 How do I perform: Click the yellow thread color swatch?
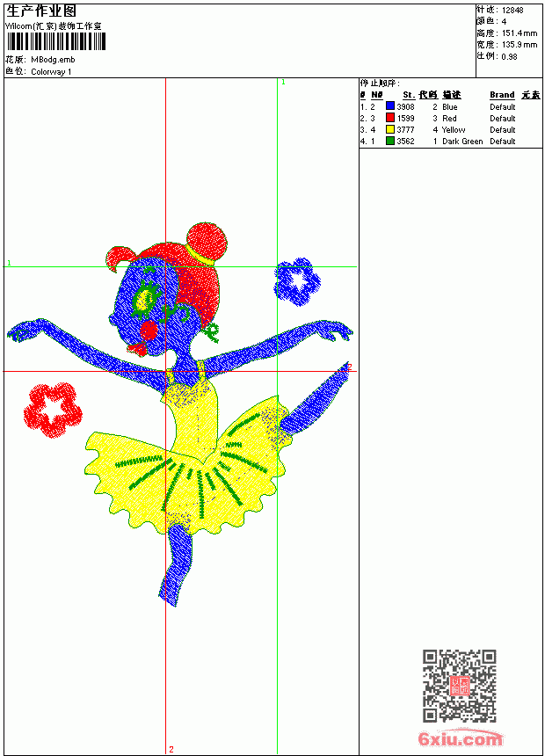(x=390, y=129)
